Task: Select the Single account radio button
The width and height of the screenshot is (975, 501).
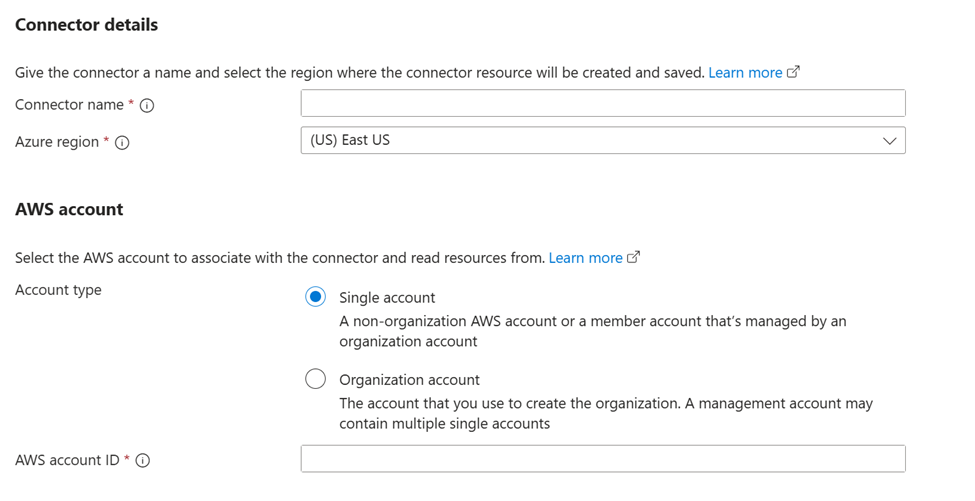Action: (x=315, y=297)
